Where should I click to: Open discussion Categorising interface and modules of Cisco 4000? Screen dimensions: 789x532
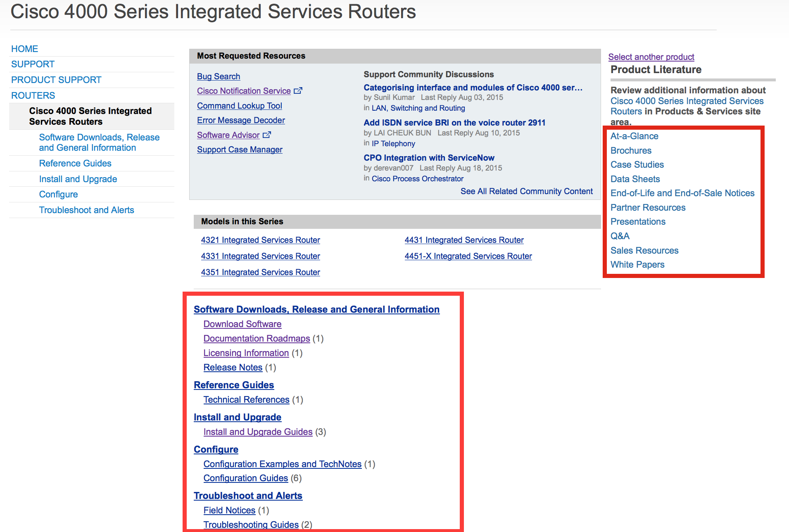tap(473, 88)
